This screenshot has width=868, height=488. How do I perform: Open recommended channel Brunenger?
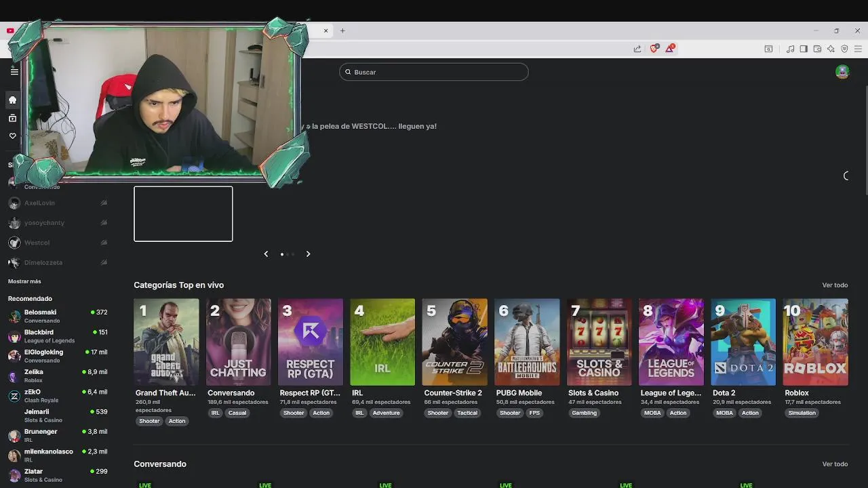tap(58, 435)
